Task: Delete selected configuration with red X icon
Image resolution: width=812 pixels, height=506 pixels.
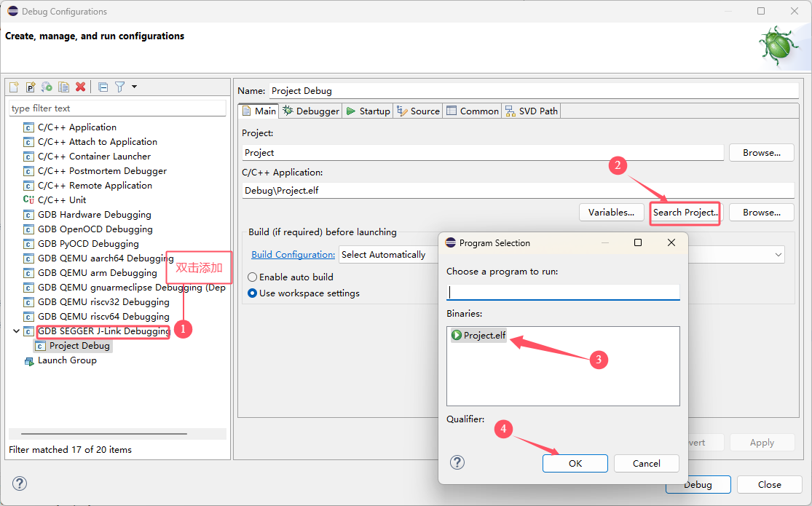Action: pyautogui.click(x=80, y=87)
